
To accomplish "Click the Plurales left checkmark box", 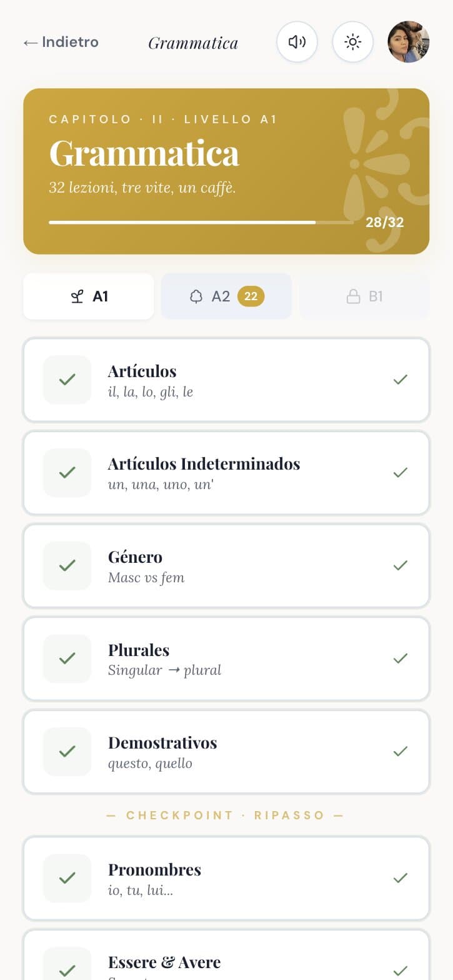I will (67, 658).
